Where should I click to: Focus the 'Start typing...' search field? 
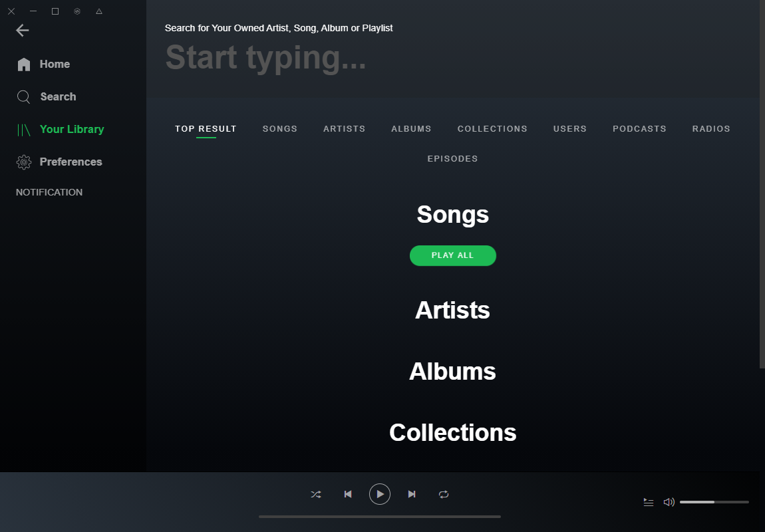click(x=266, y=58)
